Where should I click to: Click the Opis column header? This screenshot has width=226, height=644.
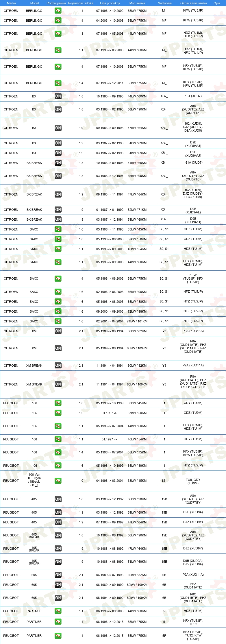(x=217, y=3)
